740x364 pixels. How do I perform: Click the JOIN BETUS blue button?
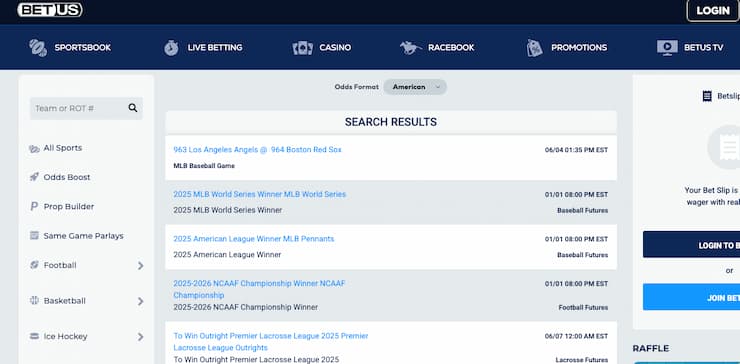coord(691,297)
